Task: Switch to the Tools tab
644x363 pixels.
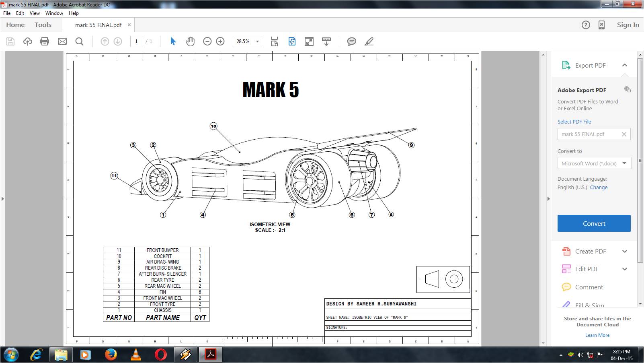Action: 43,25
